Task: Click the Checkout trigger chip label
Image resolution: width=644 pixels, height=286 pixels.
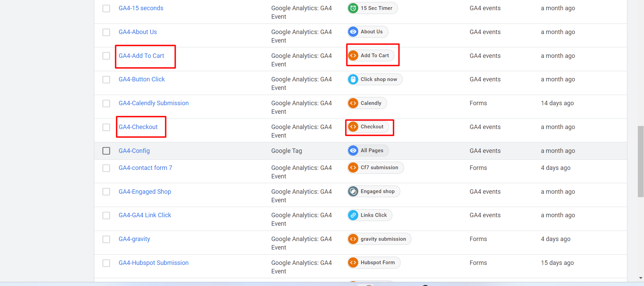Action: pyautogui.click(x=372, y=127)
